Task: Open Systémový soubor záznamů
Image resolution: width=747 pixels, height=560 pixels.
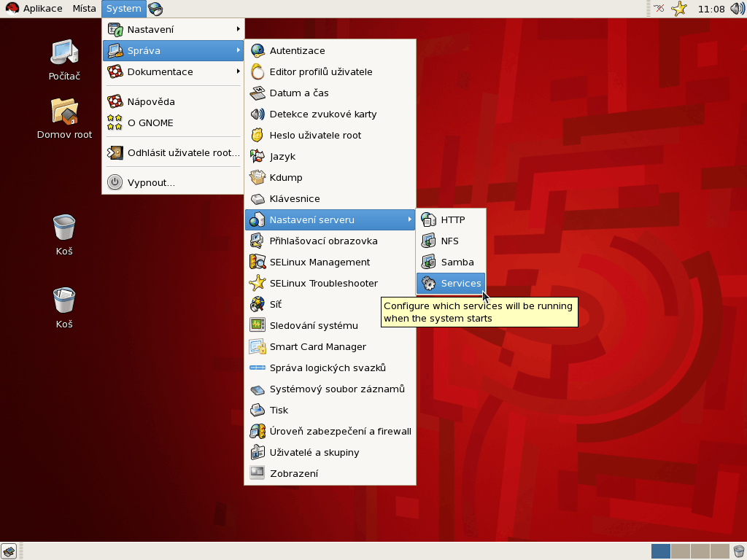Action: (x=330, y=389)
